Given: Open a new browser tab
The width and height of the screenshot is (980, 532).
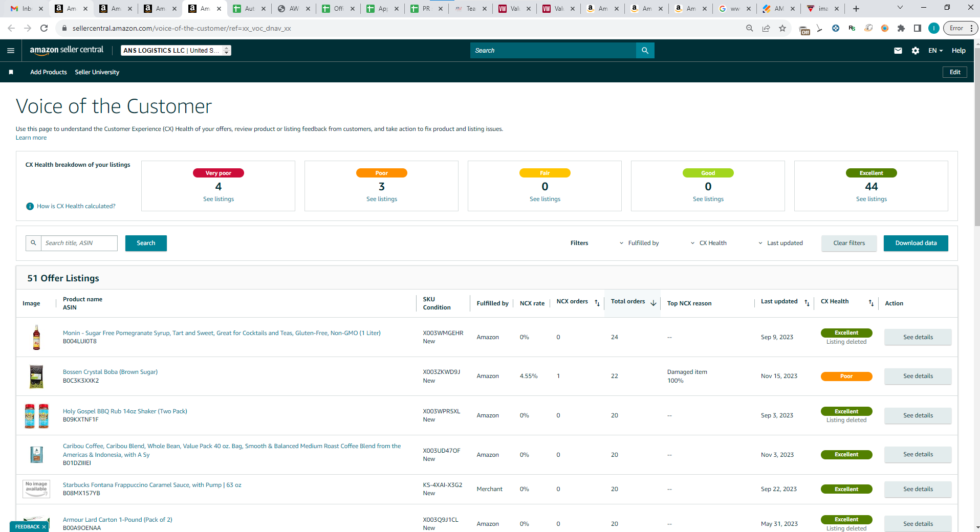Looking at the screenshot, I should 856,9.
